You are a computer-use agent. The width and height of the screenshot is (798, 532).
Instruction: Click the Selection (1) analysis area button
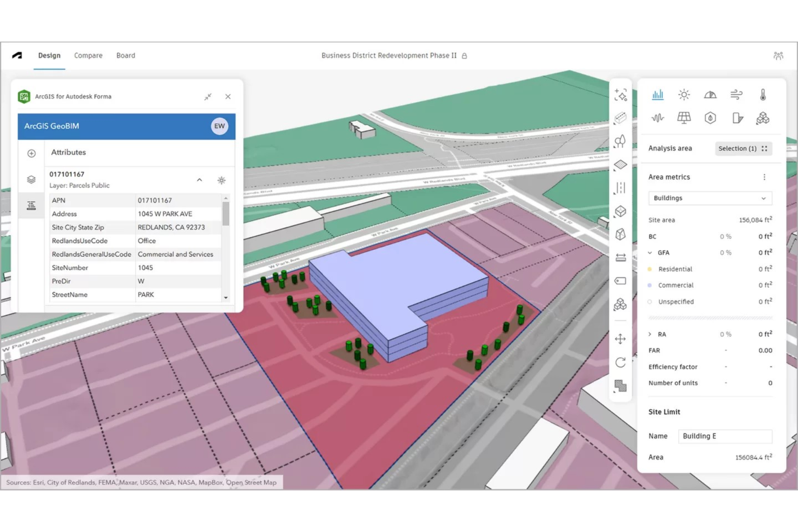coord(743,149)
